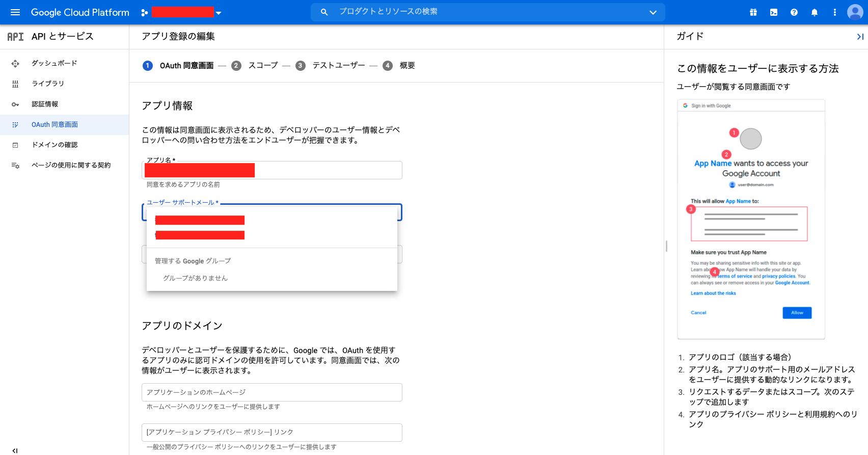Click the Allow button in guide preview
868x455 pixels.
point(797,313)
